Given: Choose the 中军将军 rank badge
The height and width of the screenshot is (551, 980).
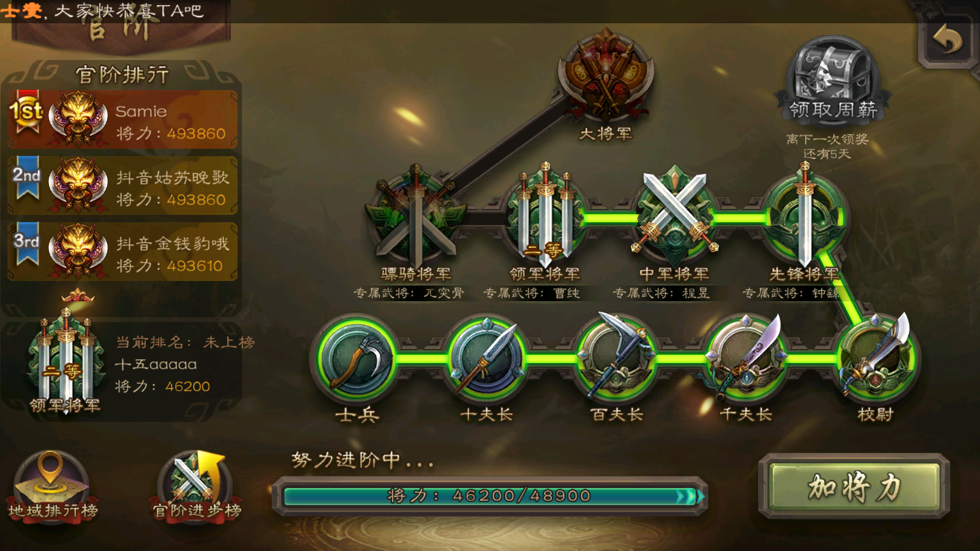Looking at the screenshot, I should pyautogui.click(x=674, y=216).
